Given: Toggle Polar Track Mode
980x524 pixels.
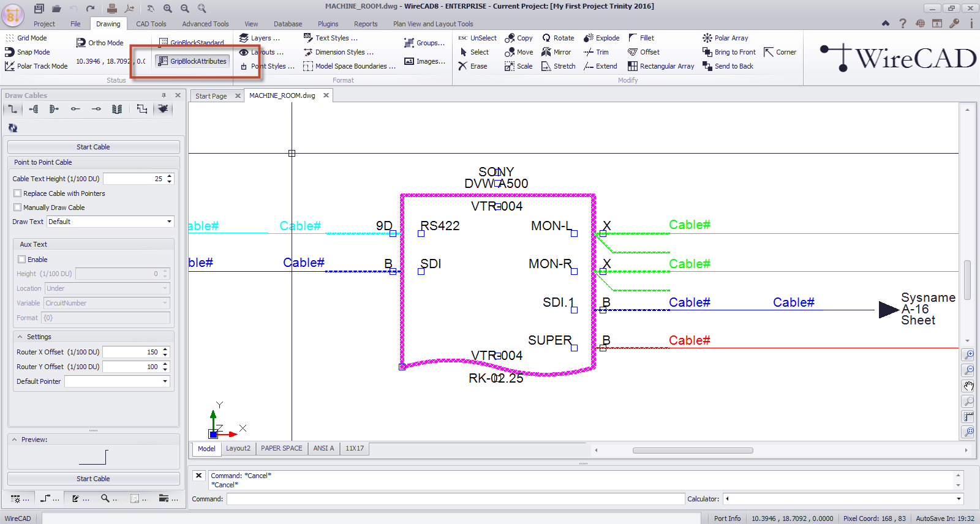Looking at the screenshot, I should 36,66.
